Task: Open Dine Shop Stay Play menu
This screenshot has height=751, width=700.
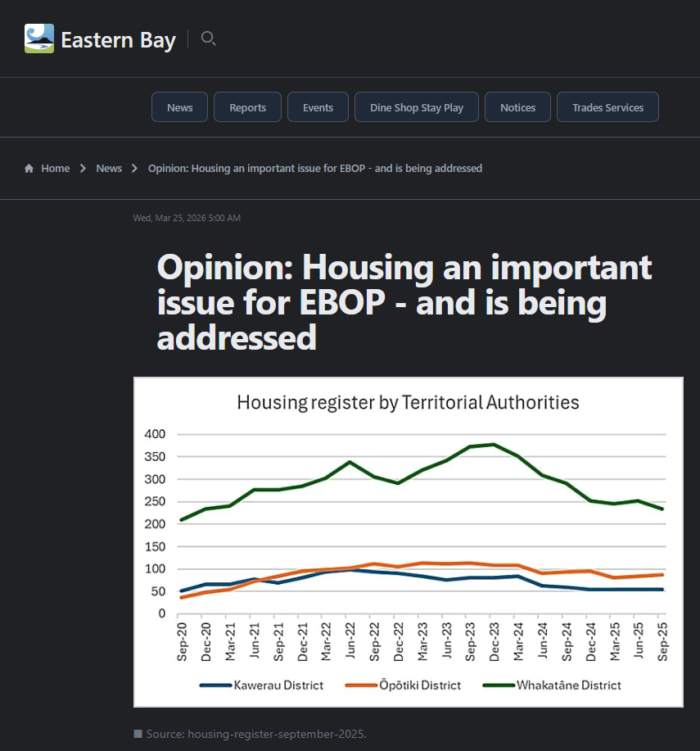Action: tap(417, 107)
